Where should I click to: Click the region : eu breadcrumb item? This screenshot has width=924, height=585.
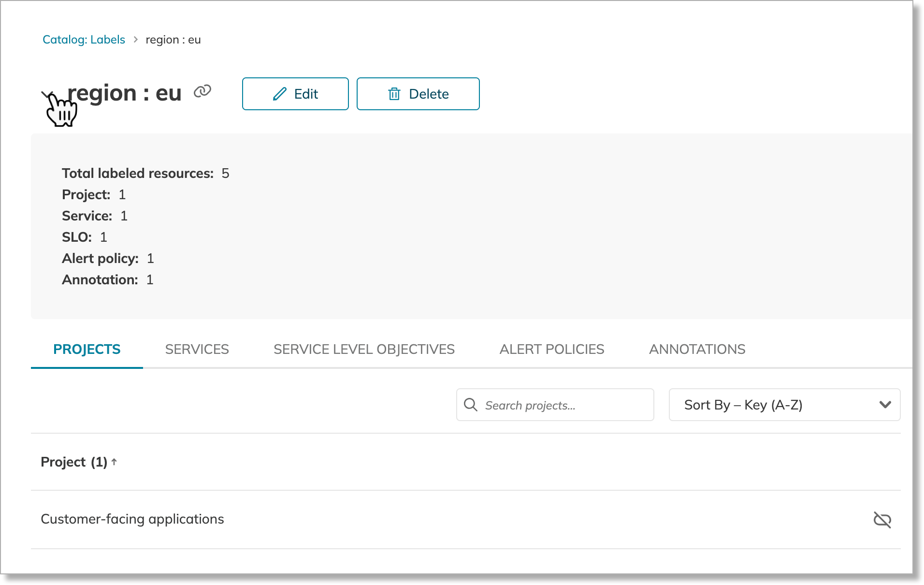[x=173, y=40]
